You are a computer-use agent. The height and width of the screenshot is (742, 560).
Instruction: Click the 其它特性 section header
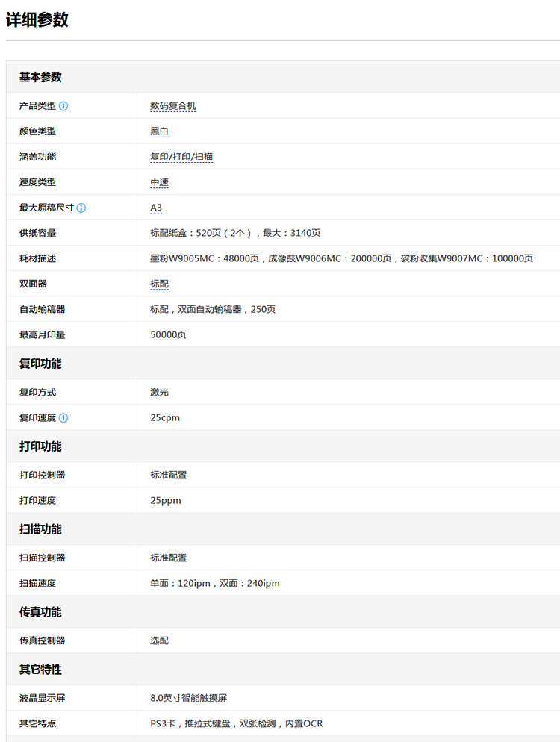point(40,670)
